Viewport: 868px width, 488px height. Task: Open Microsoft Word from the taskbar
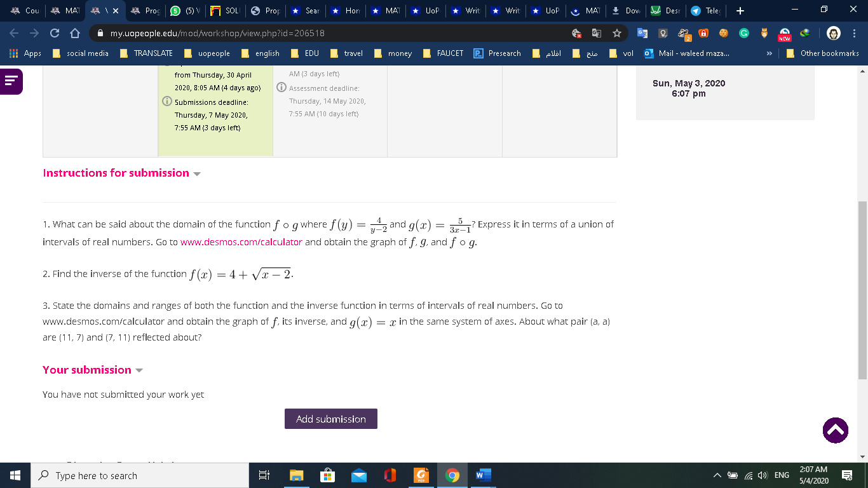482,475
